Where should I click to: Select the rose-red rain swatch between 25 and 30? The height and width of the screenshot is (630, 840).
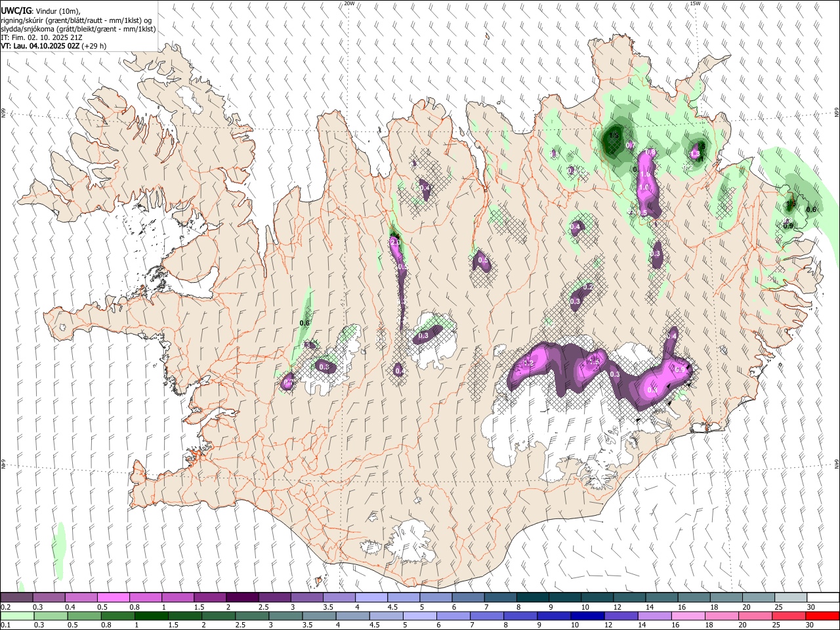point(788,616)
